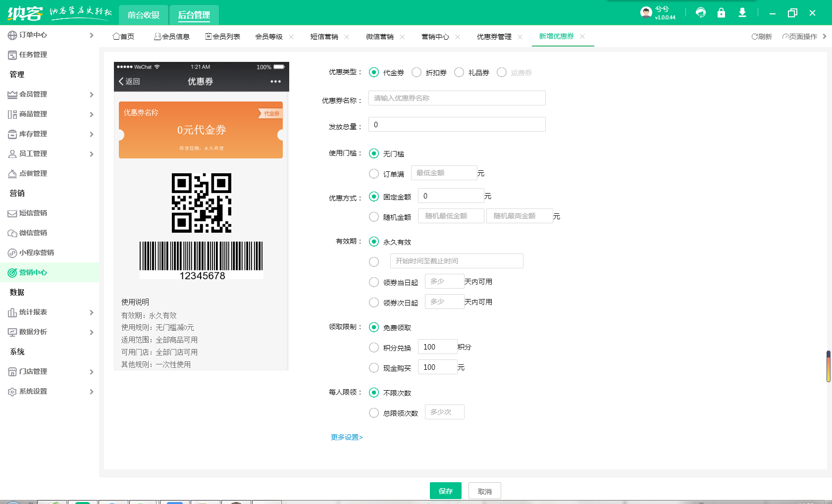Choose 订单满 usage threshold
Screen dimensions: 832x504
[x=374, y=174]
